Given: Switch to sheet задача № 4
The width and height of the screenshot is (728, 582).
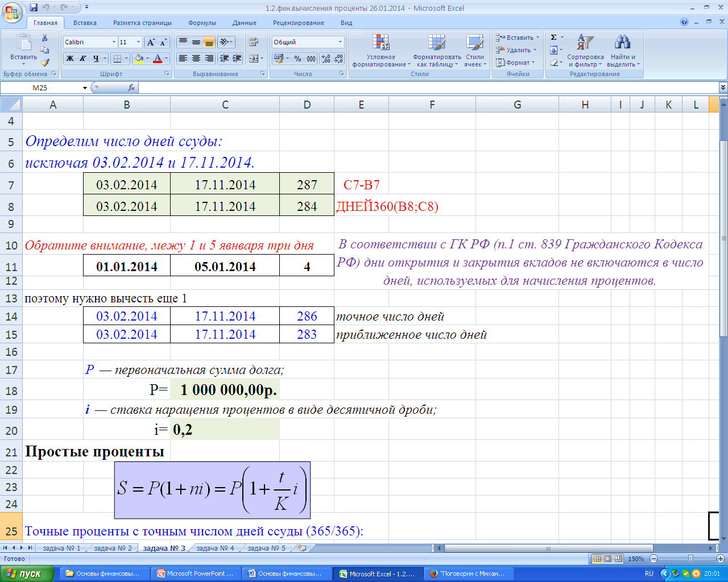Looking at the screenshot, I should [215, 548].
